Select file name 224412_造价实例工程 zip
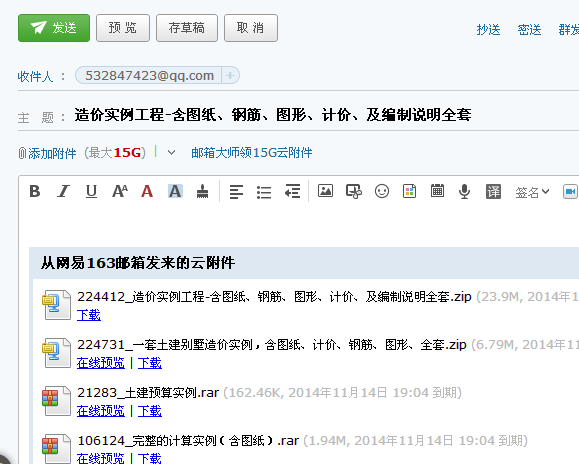The image size is (579, 464). 274,297
